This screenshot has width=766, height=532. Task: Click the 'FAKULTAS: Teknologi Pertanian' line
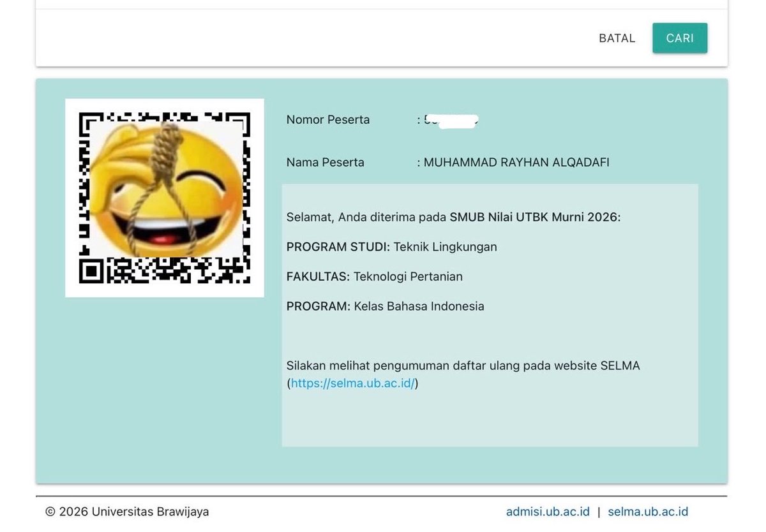coord(375,276)
